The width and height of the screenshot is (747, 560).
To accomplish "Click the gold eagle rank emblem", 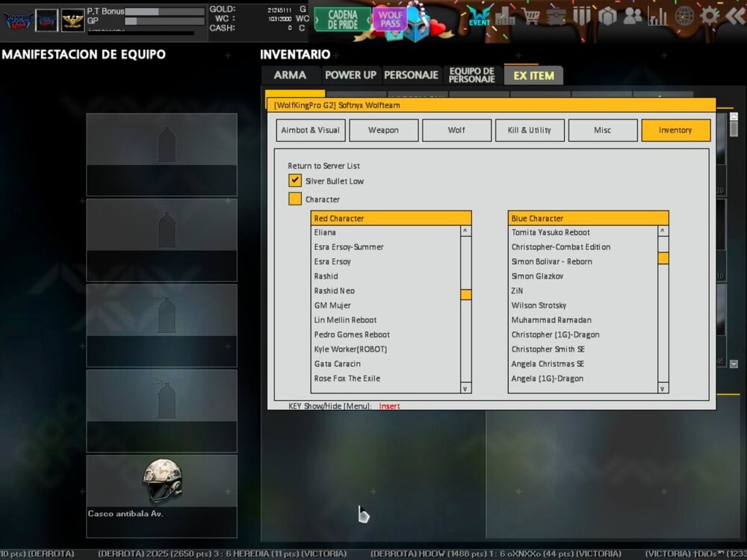I will [x=72, y=20].
